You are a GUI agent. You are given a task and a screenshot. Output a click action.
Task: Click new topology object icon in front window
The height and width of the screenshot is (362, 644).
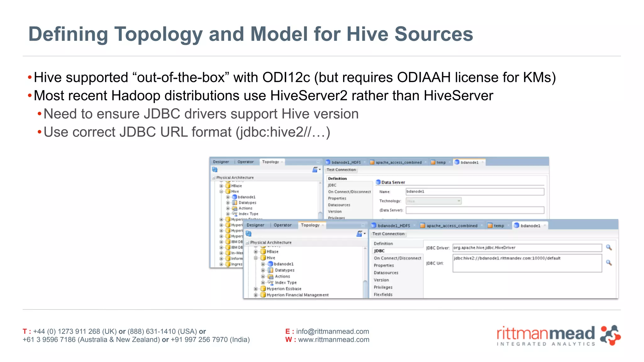coord(359,233)
